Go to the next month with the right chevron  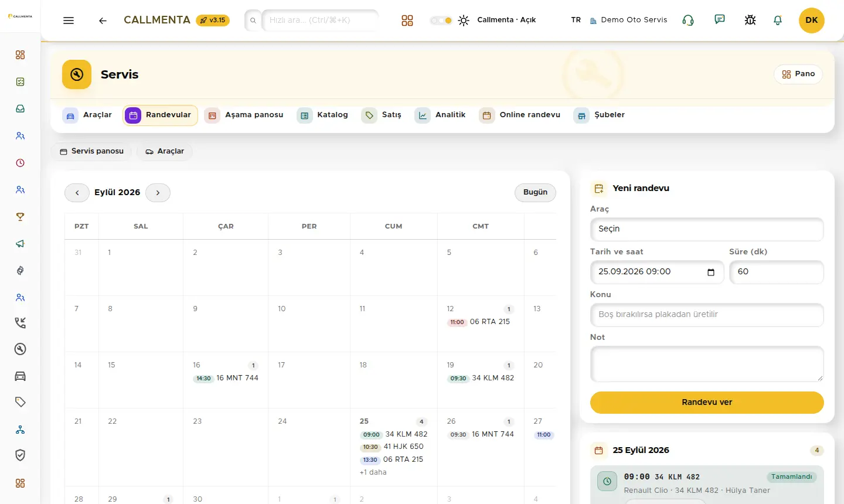(x=158, y=193)
